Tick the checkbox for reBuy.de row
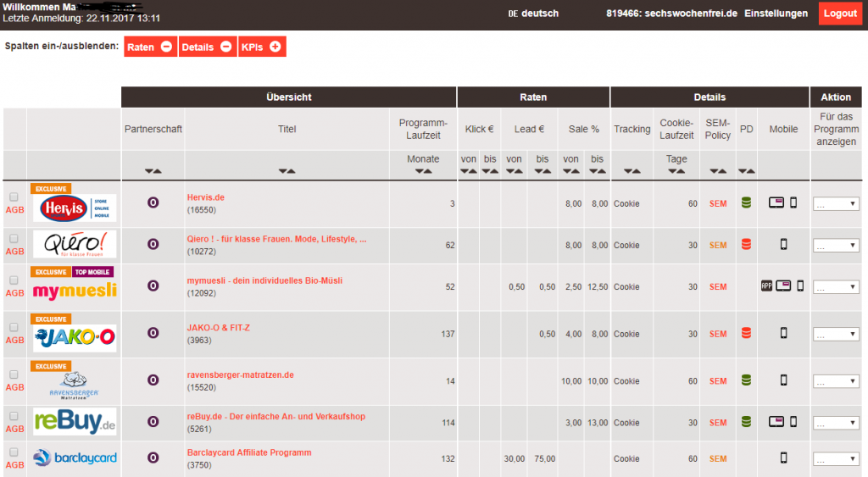The width and height of the screenshot is (868, 477). click(14, 416)
